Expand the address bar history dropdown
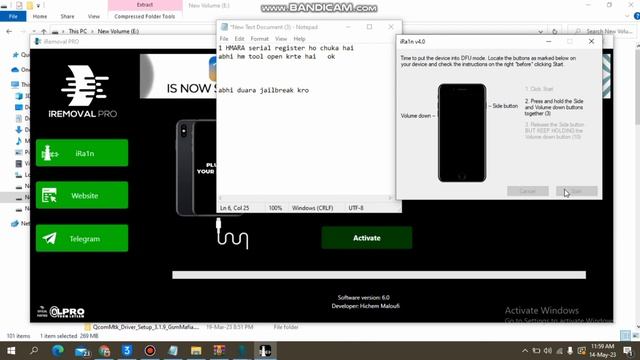The image size is (640, 360). [x=540, y=31]
